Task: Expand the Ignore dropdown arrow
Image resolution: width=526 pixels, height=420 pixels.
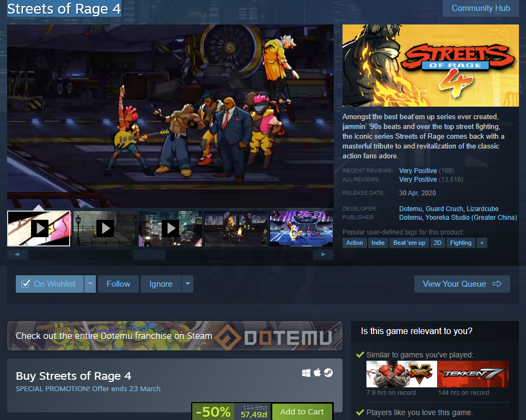Action: 187,284
